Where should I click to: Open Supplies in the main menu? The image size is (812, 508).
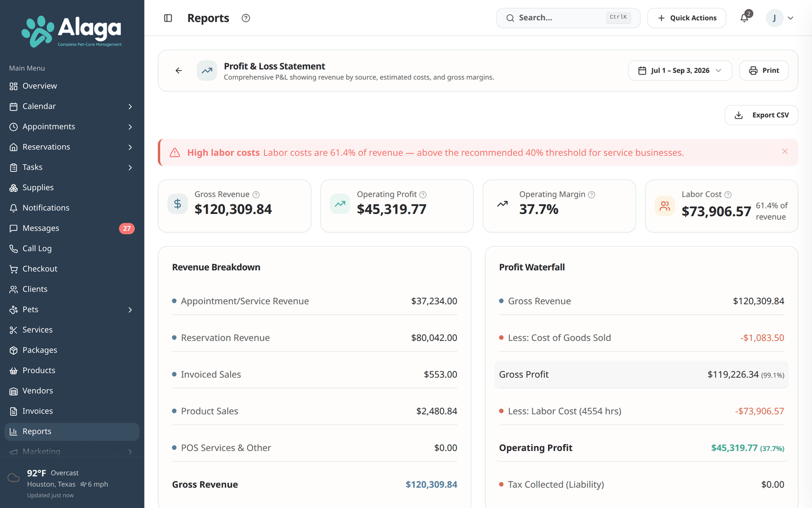[x=72, y=187]
